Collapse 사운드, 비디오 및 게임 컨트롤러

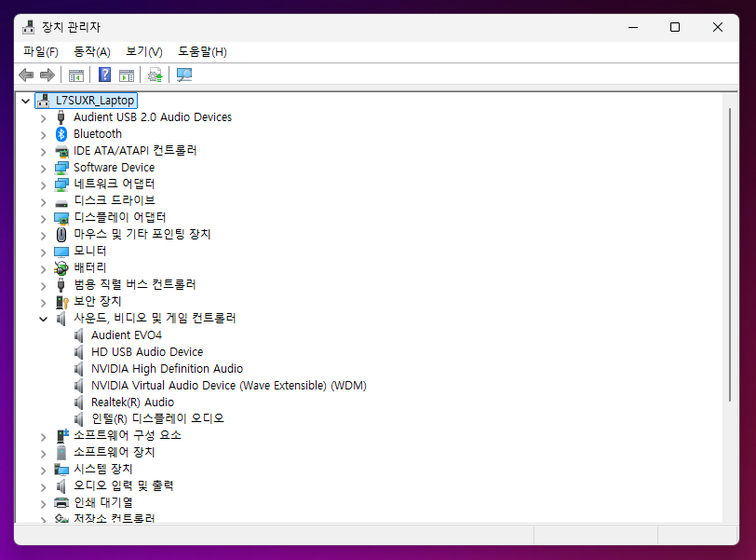[x=44, y=319]
